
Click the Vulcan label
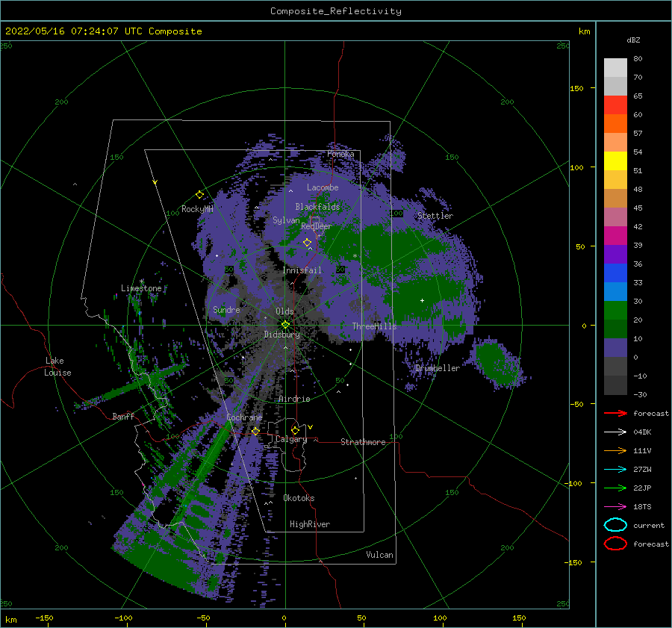[x=379, y=555]
